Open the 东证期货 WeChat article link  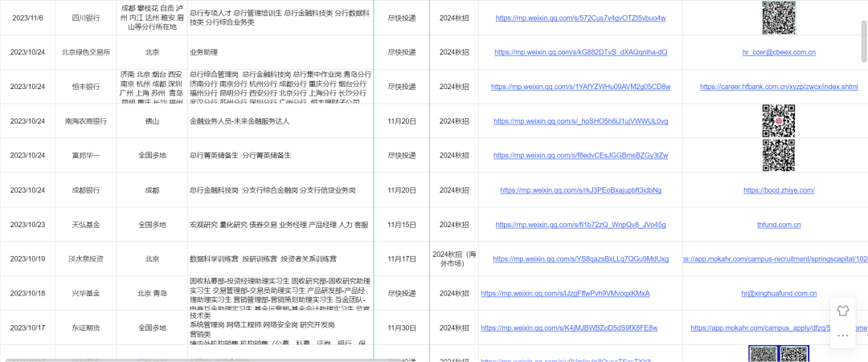[x=569, y=327]
